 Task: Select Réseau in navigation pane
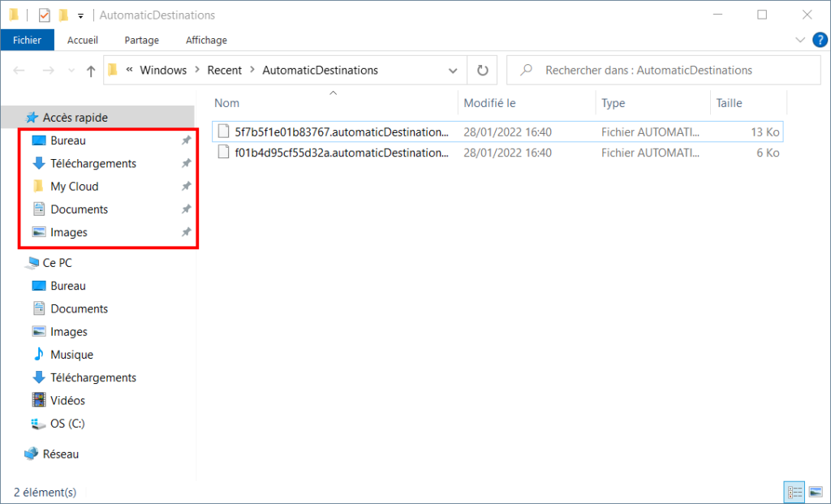[x=60, y=454]
